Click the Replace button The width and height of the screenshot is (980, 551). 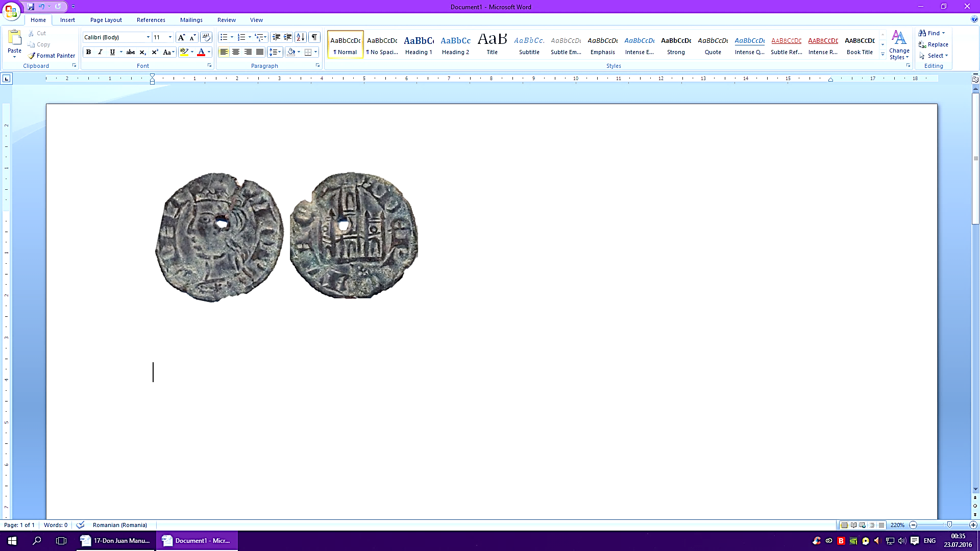point(934,44)
